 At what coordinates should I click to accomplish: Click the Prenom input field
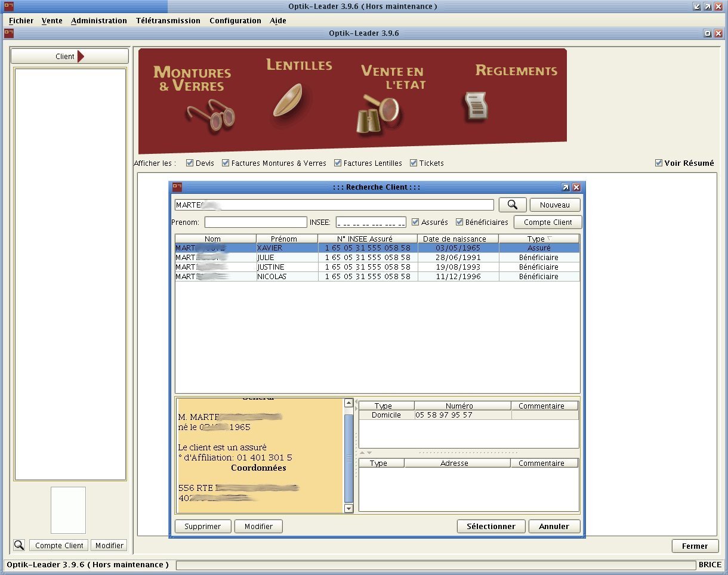(x=255, y=222)
